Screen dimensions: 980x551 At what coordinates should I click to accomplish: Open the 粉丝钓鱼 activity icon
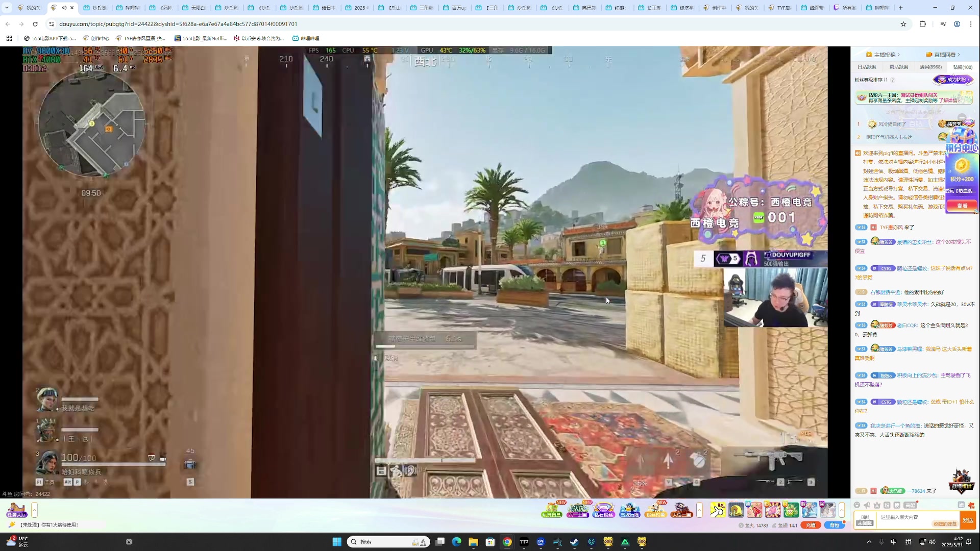pyautogui.click(x=656, y=510)
